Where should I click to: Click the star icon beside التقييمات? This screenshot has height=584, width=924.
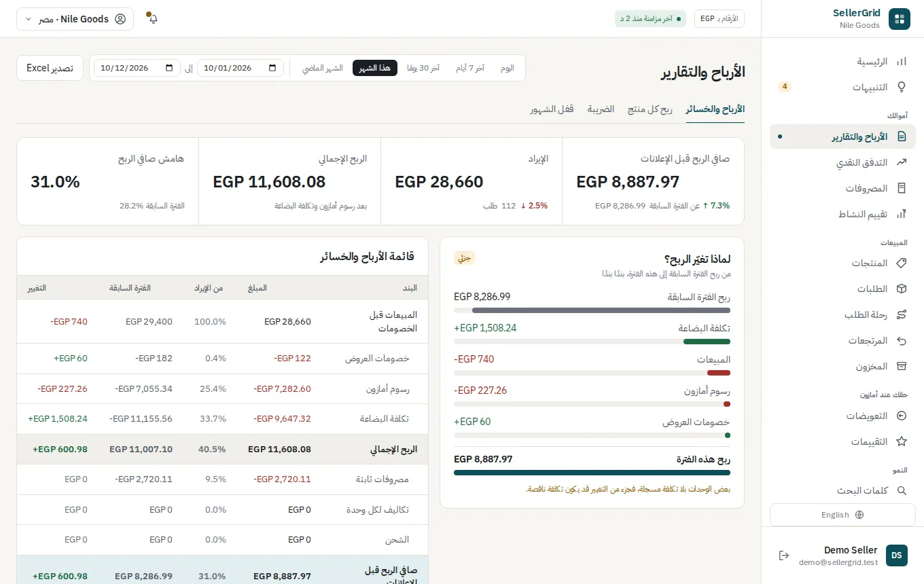tap(902, 441)
